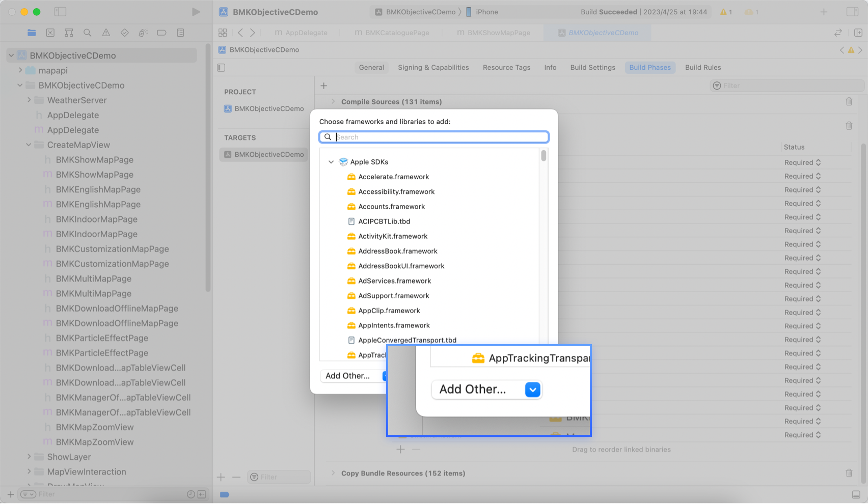Toggle the right inspector panel

(x=852, y=12)
